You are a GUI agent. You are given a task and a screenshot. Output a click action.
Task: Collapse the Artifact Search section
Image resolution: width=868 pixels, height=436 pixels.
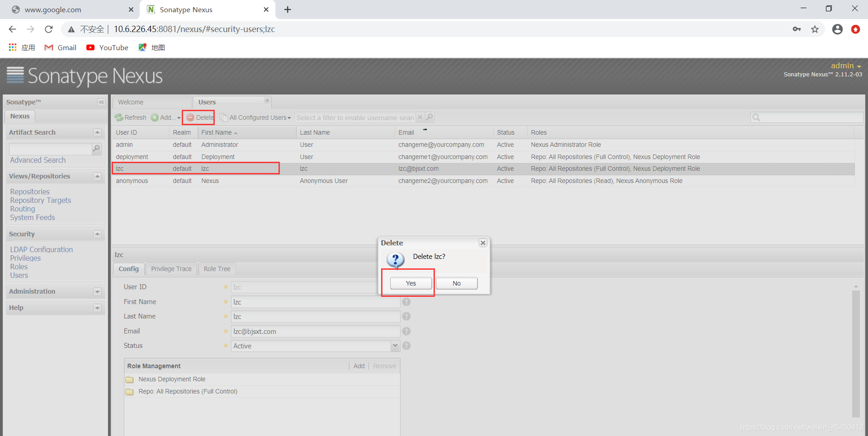point(97,132)
